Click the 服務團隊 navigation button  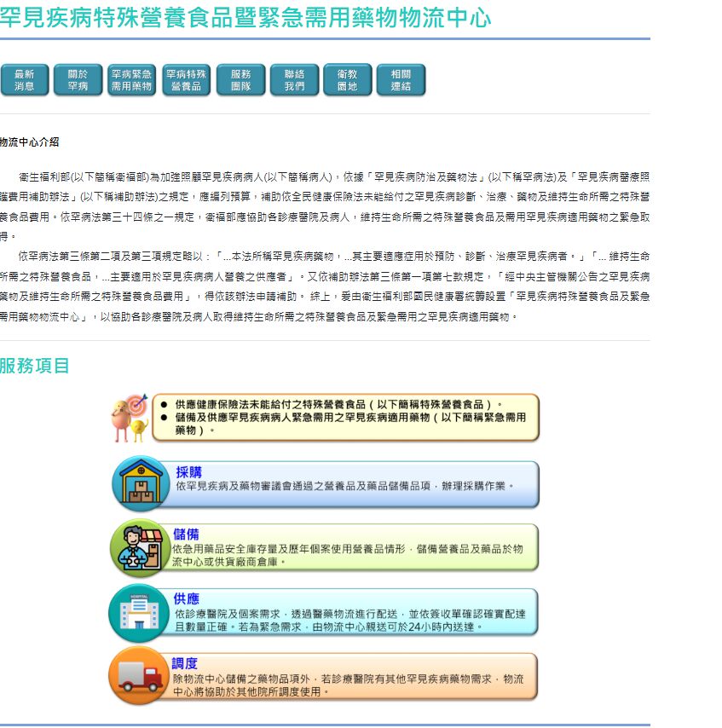coord(240,80)
